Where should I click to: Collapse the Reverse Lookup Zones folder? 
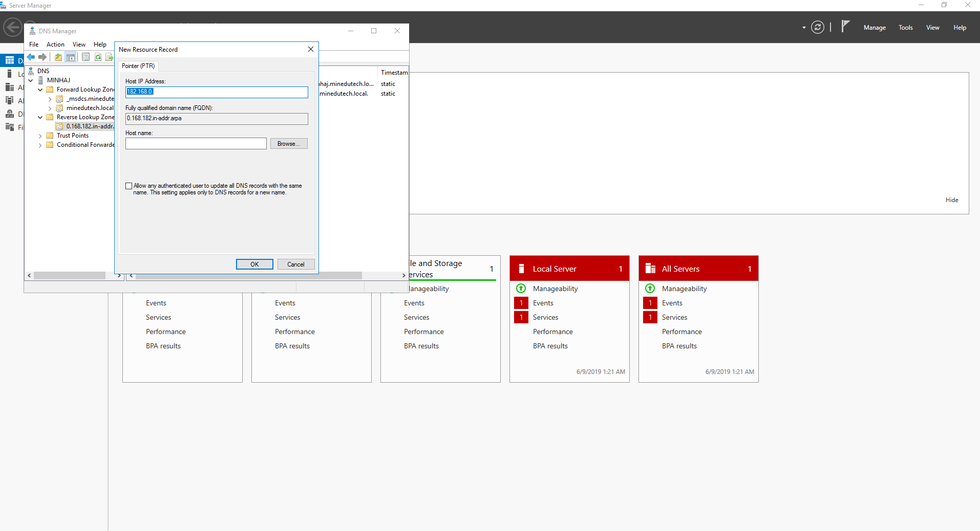point(40,118)
